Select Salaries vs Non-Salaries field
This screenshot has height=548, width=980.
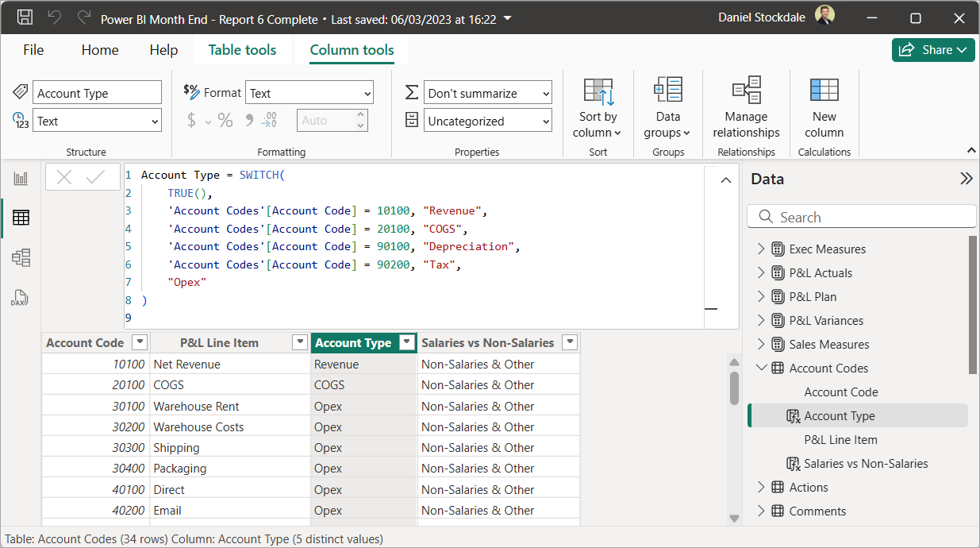click(x=865, y=464)
